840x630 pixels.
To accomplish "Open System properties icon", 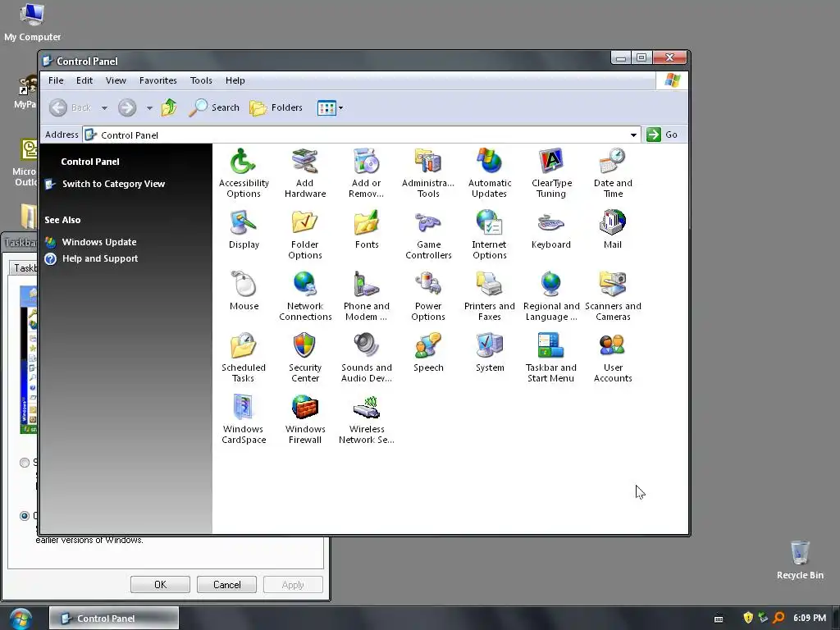I will pos(490,353).
